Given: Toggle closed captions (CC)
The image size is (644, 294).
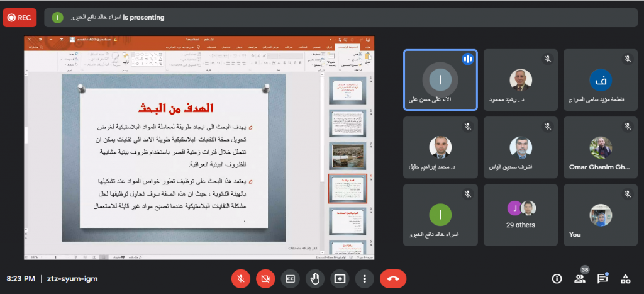Looking at the screenshot, I should tap(290, 278).
